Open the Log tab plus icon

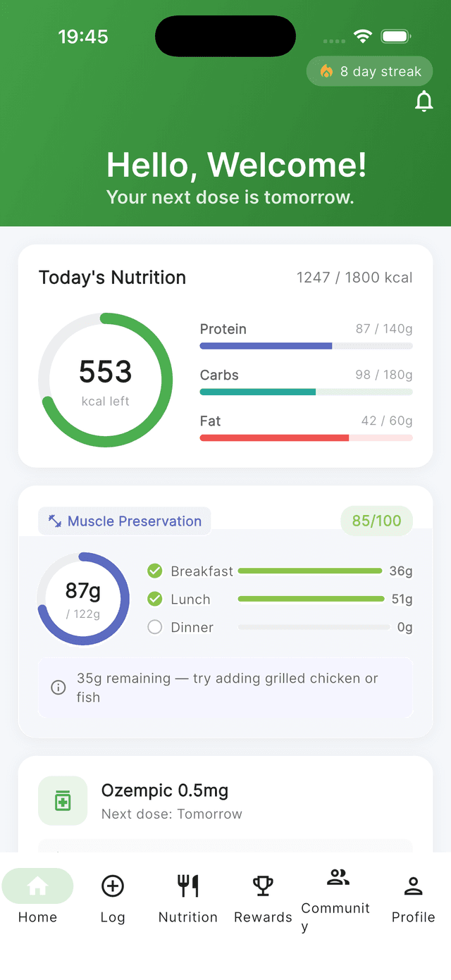tap(113, 886)
